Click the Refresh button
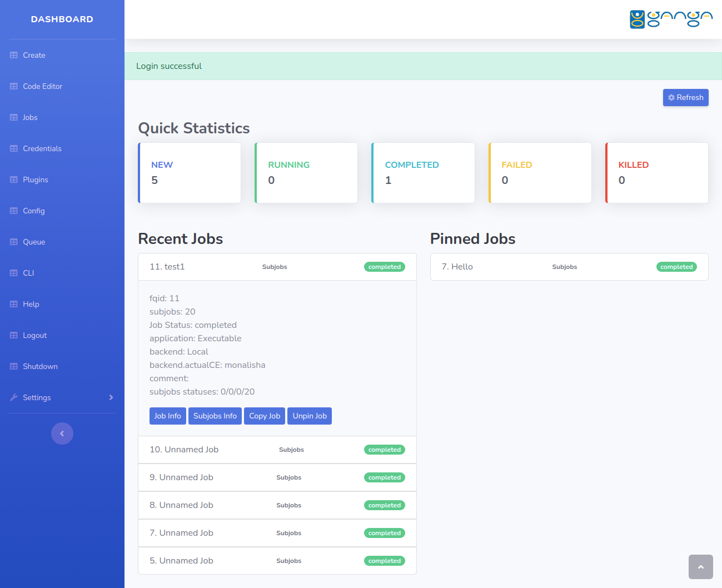The image size is (722, 588). [685, 97]
